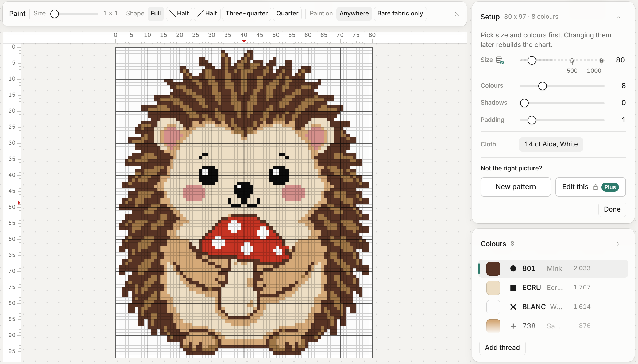
Task: Click the Done button
Action: (x=612, y=209)
